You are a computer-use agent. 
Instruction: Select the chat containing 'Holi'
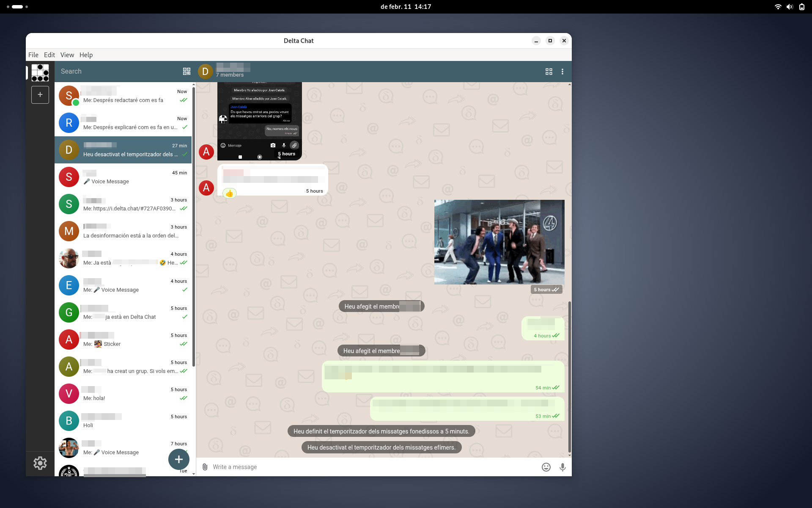(x=123, y=420)
